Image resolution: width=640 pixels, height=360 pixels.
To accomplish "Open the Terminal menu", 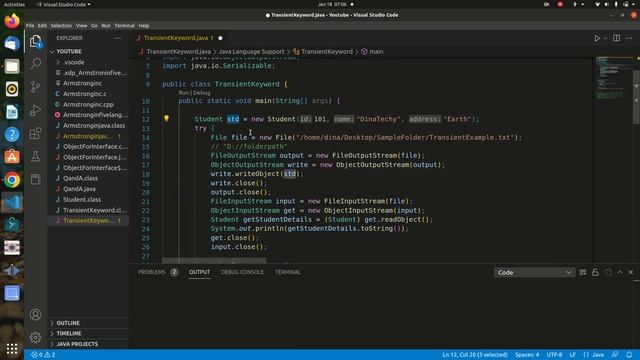I will click(x=124, y=25).
